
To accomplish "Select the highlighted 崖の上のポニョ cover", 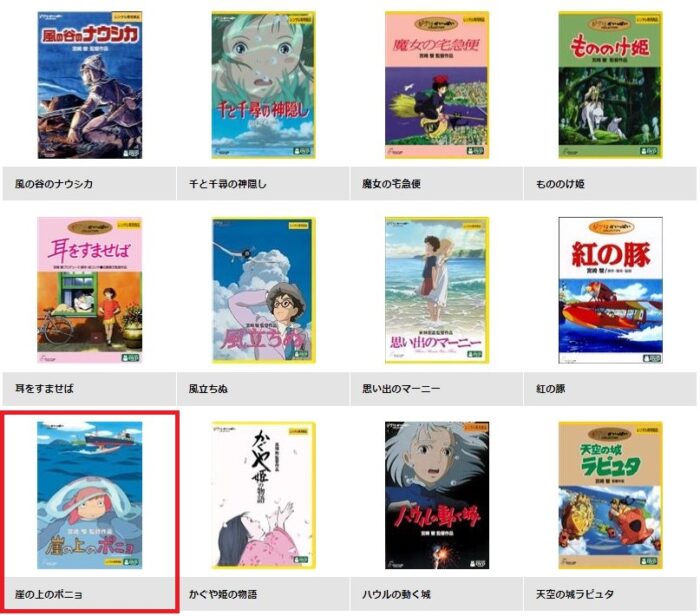I will pos(90,495).
